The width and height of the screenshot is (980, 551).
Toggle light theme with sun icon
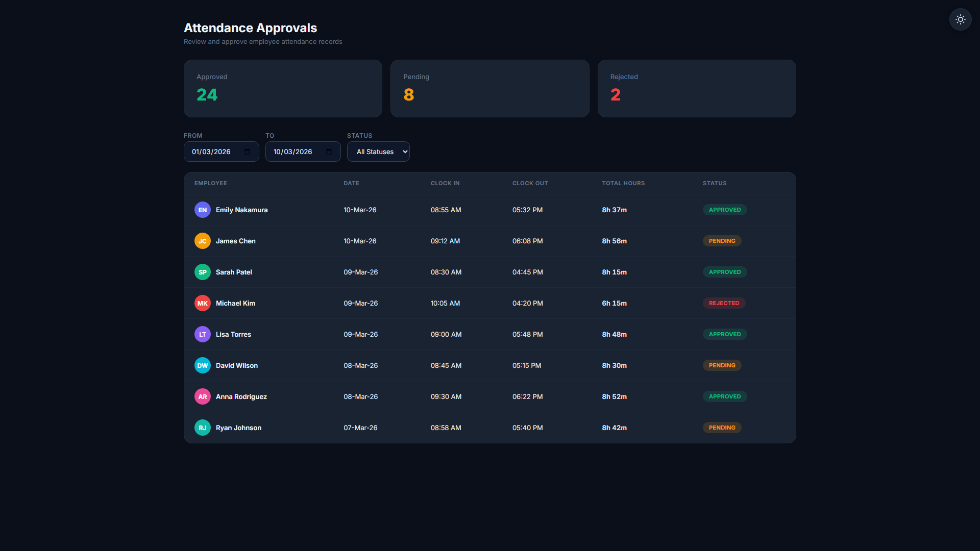coord(960,19)
